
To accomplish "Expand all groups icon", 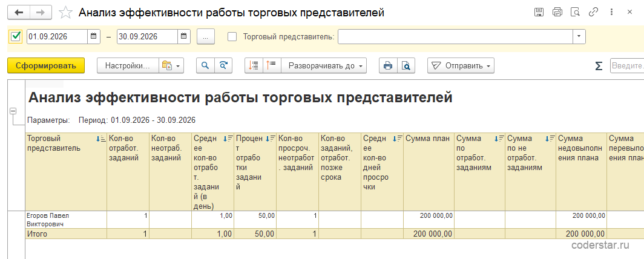I will [x=272, y=66].
